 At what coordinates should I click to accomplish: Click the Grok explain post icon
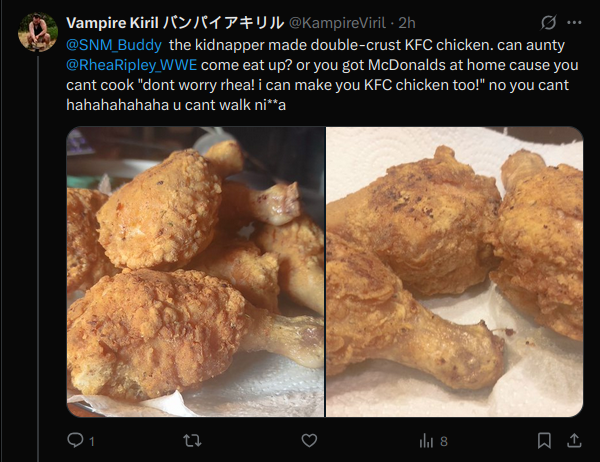click(x=548, y=23)
